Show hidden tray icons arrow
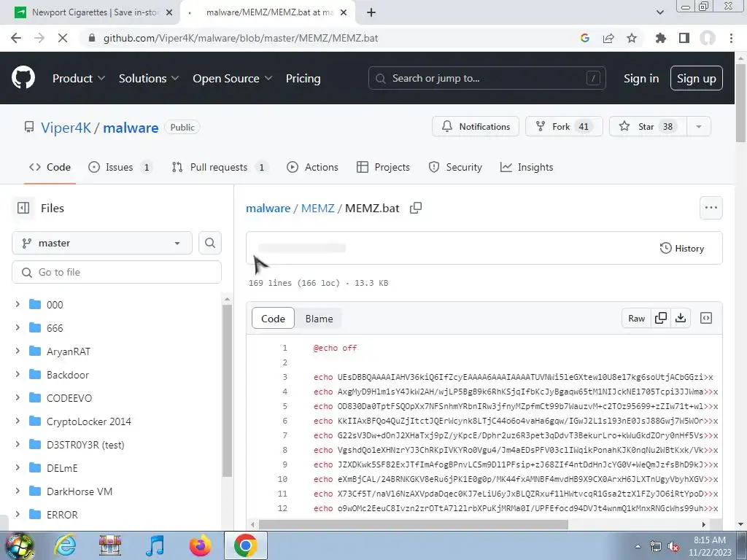 [638, 547]
